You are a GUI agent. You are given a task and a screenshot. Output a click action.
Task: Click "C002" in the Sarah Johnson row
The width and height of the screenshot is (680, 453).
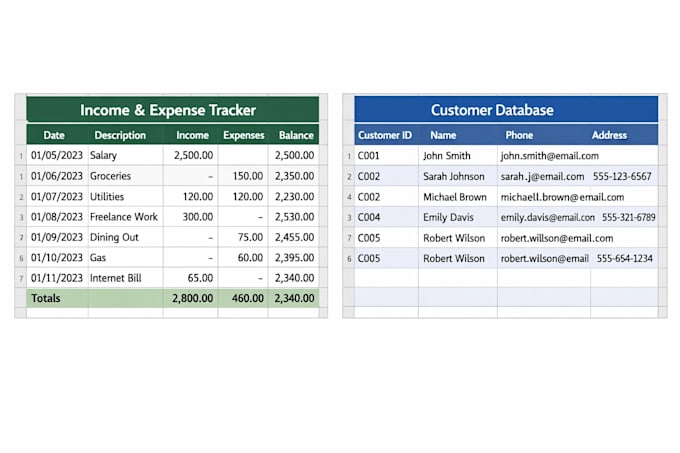click(x=369, y=176)
